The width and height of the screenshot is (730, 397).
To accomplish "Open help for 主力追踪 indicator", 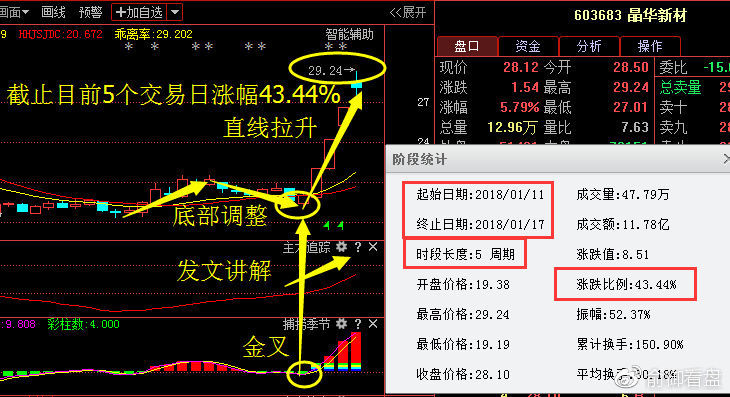I will click(358, 247).
